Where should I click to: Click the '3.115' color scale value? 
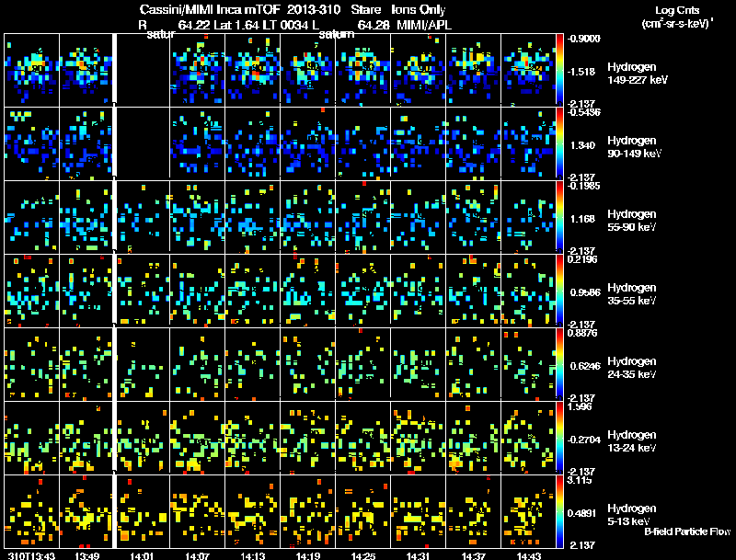[580, 480]
